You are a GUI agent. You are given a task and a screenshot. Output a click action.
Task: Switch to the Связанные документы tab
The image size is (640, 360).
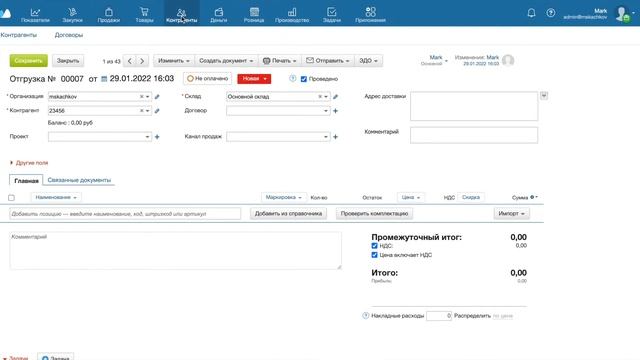(79, 180)
